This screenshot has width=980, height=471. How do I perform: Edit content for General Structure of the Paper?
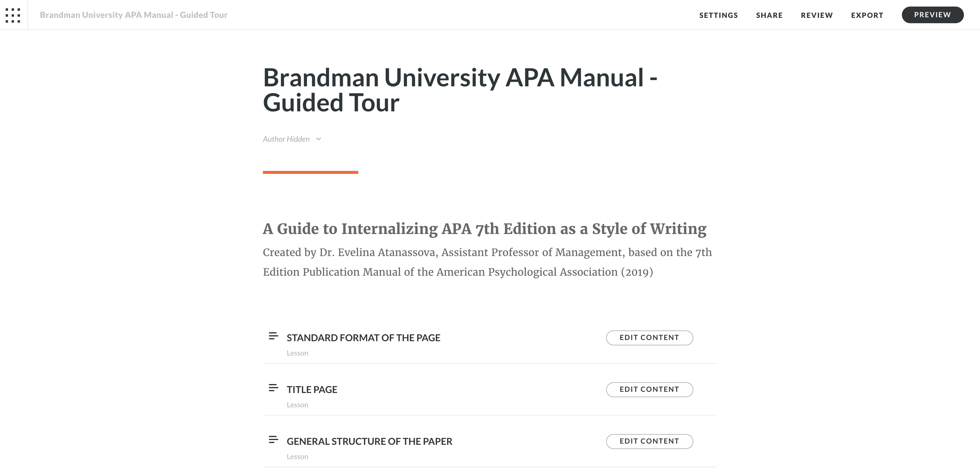coord(649,441)
